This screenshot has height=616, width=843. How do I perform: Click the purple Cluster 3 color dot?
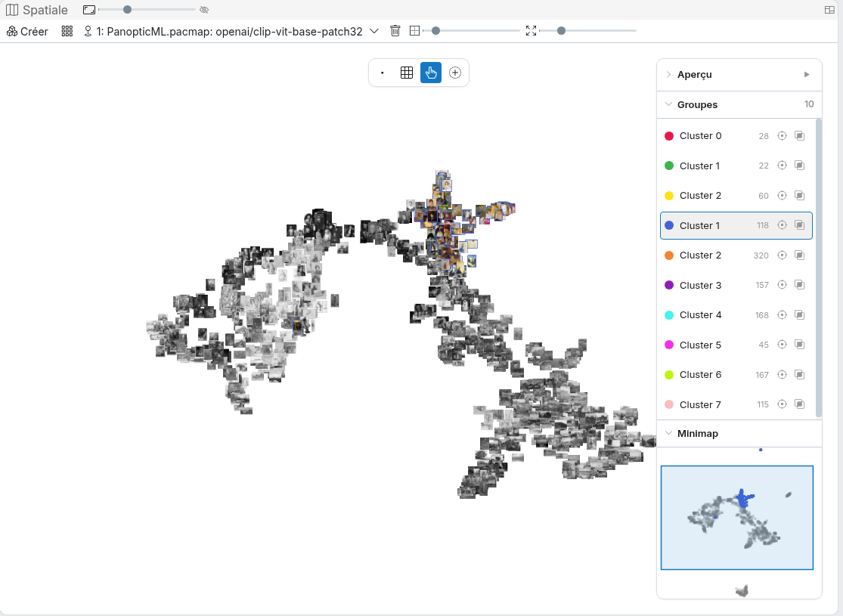[x=669, y=285]
